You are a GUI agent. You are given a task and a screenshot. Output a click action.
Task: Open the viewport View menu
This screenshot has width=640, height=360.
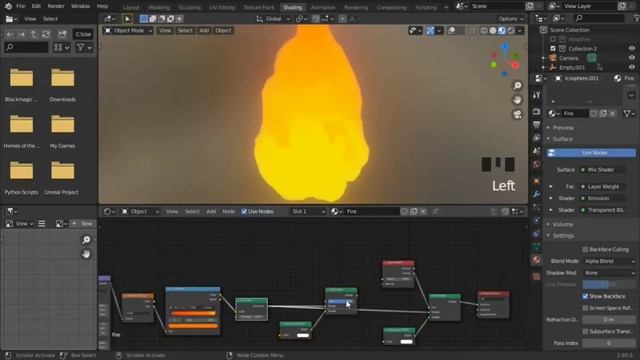(x=165, y=31)
